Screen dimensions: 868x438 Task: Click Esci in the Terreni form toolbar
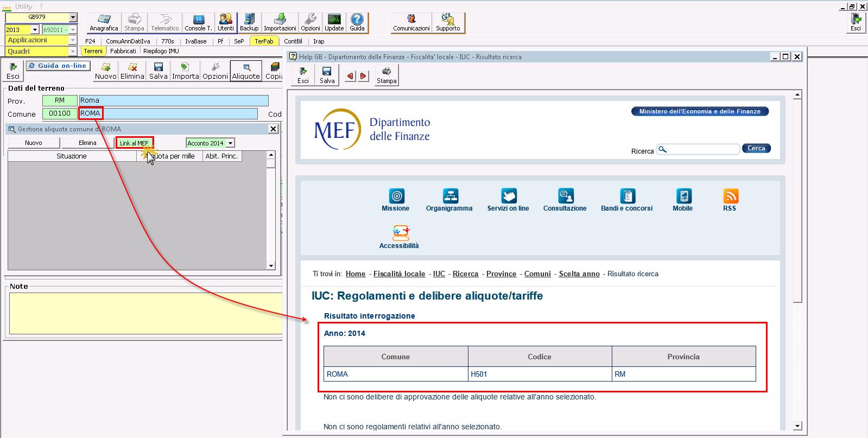coord(13,71)
